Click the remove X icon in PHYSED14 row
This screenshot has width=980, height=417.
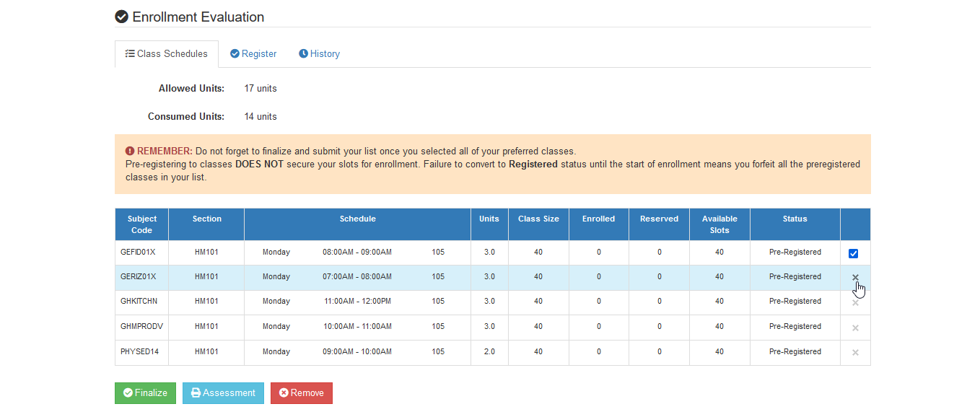point(855,353)
